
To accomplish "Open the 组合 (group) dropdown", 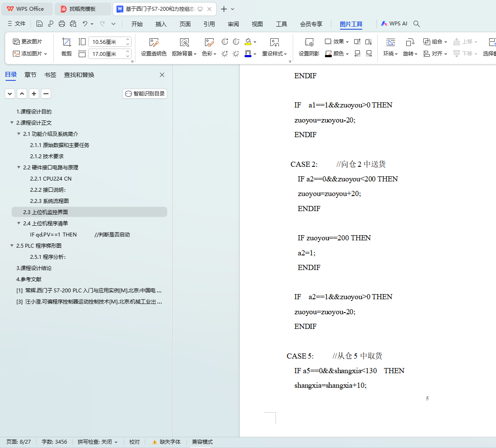I will point(435,41).
